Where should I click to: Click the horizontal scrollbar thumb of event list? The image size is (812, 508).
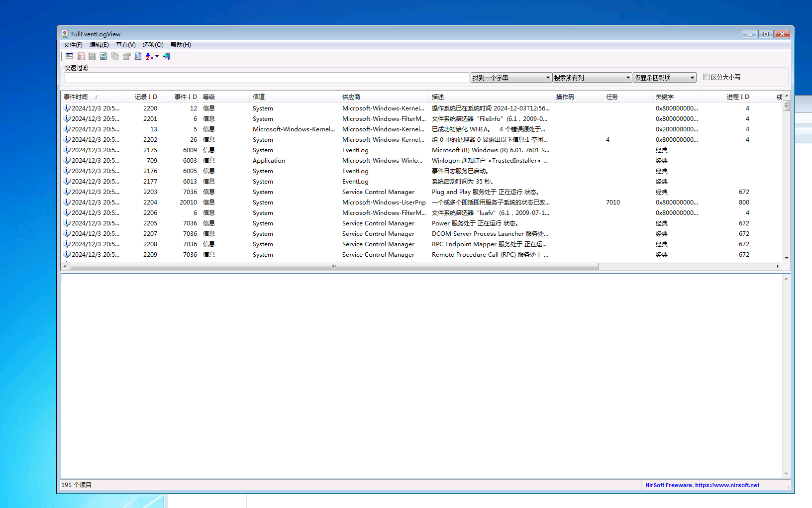point(334,266)
